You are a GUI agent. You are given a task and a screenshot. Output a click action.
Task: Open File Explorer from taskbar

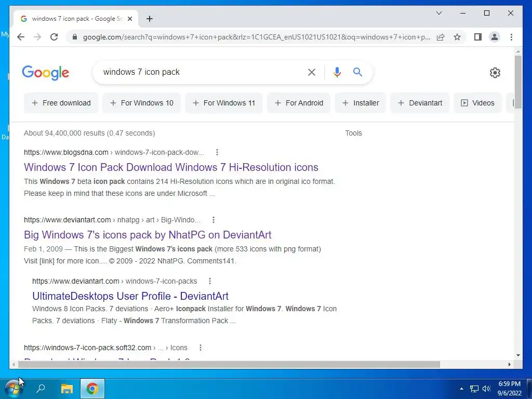point(67,389)
